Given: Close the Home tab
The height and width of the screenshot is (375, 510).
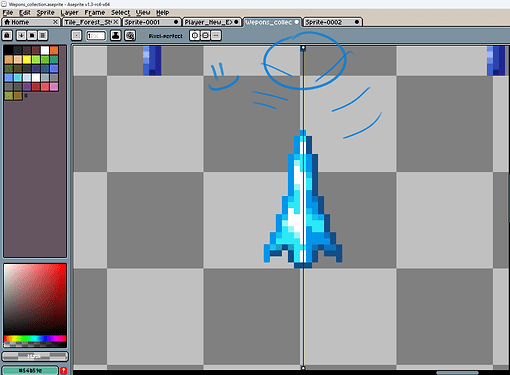Looking at the screenshot, I should pyautogui.click(x=56, y=22).
